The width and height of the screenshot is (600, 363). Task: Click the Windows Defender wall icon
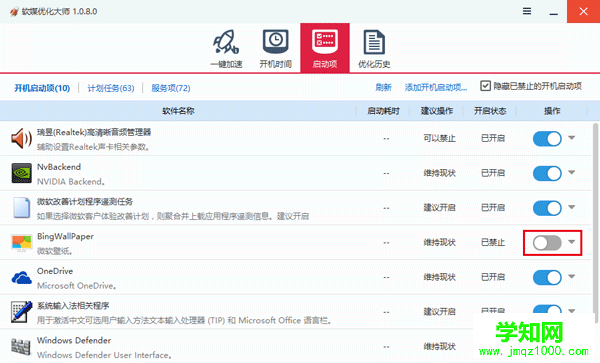tap(21, 347)
